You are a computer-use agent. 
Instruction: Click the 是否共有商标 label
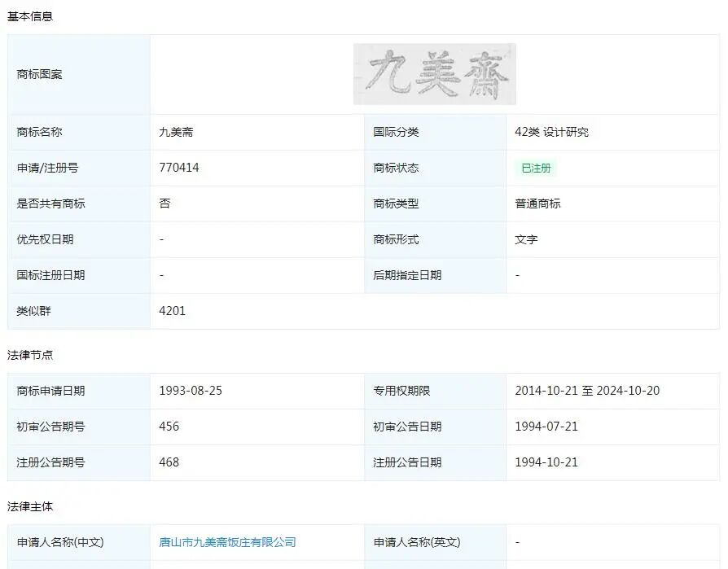[x=51, y=204]
